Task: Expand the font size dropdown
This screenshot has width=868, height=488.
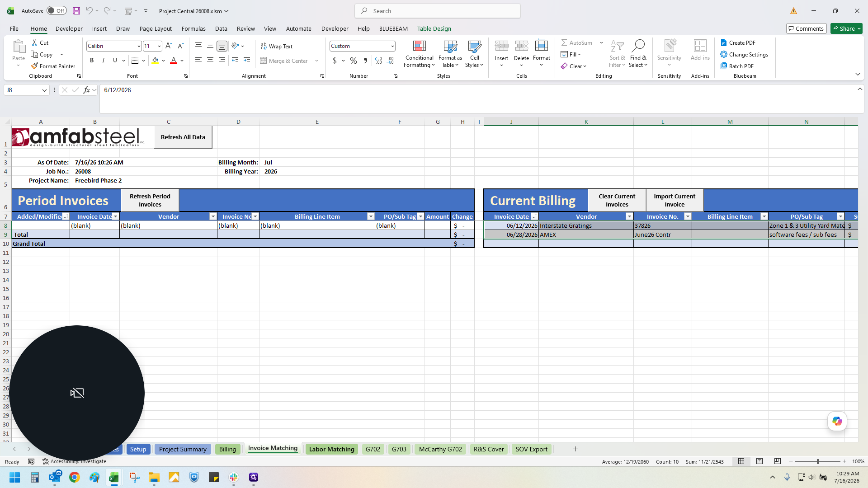Action: pyautogui.click(x=159, y=46)
